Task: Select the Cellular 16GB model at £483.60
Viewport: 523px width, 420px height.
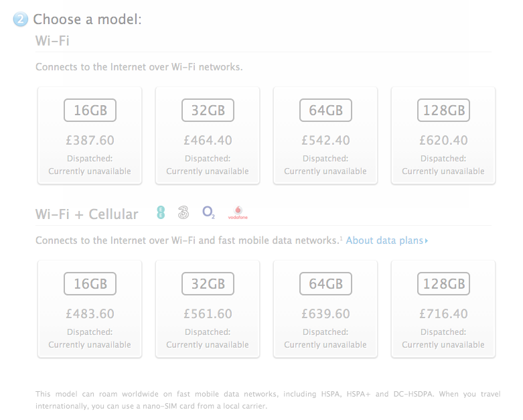Action: [90, 309]
